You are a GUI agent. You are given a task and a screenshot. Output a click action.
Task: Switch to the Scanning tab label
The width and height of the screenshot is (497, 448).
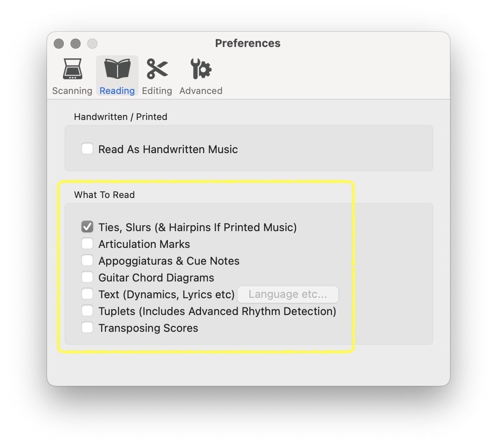(x=72, y=91)
